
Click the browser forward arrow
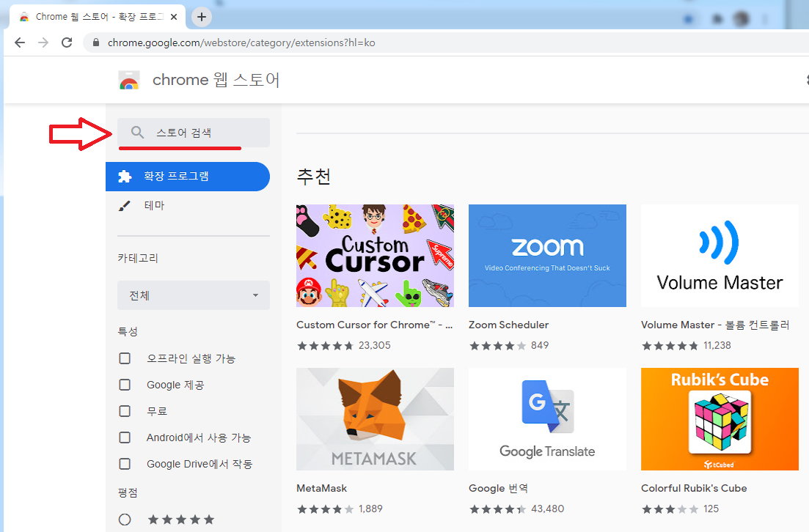(x=43, y=43)
